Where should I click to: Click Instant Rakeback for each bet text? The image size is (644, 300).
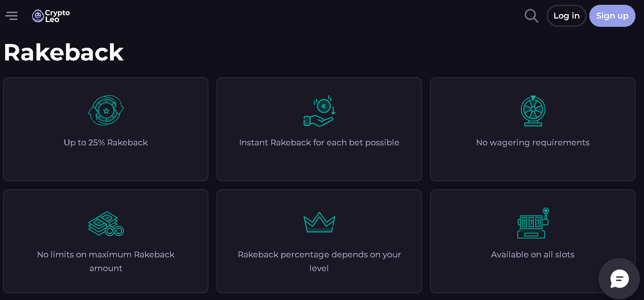point(319,143)
